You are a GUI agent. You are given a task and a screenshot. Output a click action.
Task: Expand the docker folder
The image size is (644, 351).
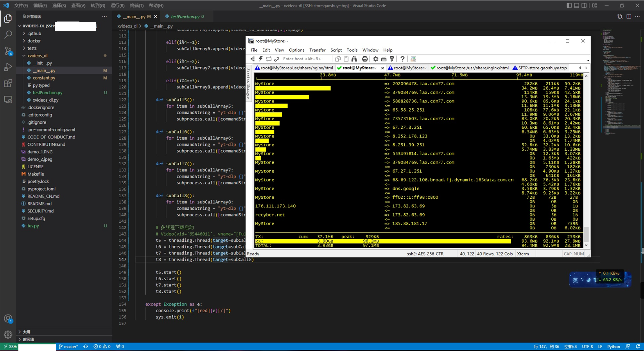pos(24,41)
